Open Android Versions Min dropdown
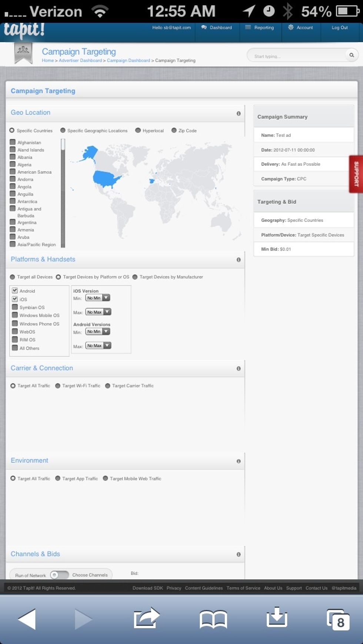This screenshot has width=363, height=644. (x=98, y=332)
